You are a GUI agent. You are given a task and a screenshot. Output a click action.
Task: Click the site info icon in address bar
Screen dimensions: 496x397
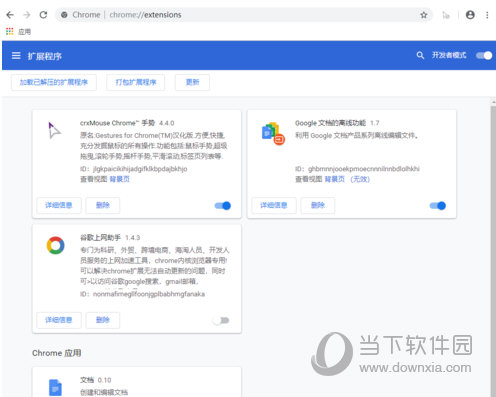pos(64,15)
